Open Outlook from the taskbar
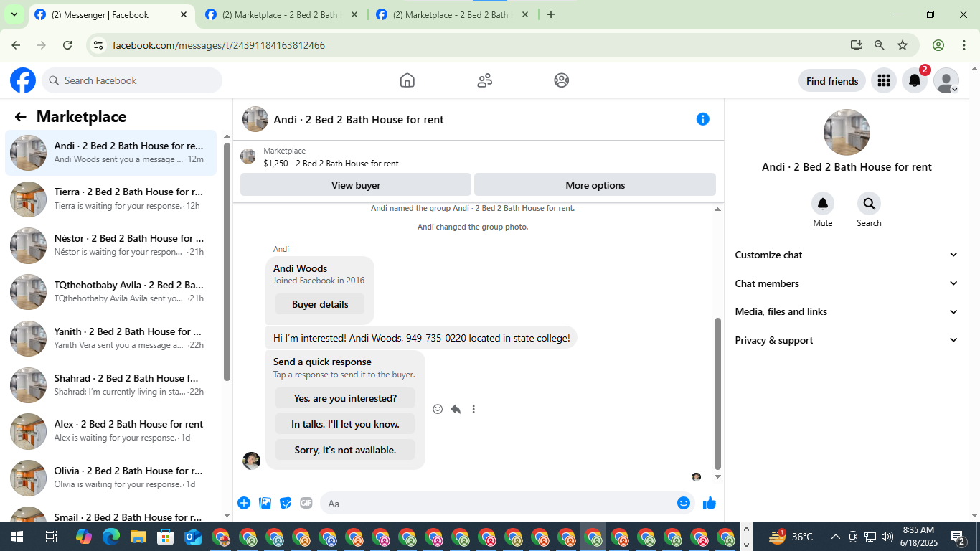The width and height of the screenshot is (980, 551). tap(192, 537)
